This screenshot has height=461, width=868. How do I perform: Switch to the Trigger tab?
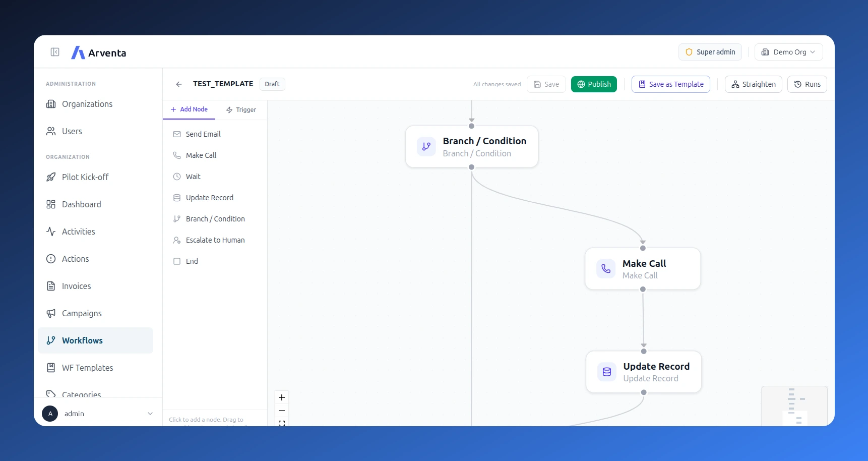pos(241,110)
